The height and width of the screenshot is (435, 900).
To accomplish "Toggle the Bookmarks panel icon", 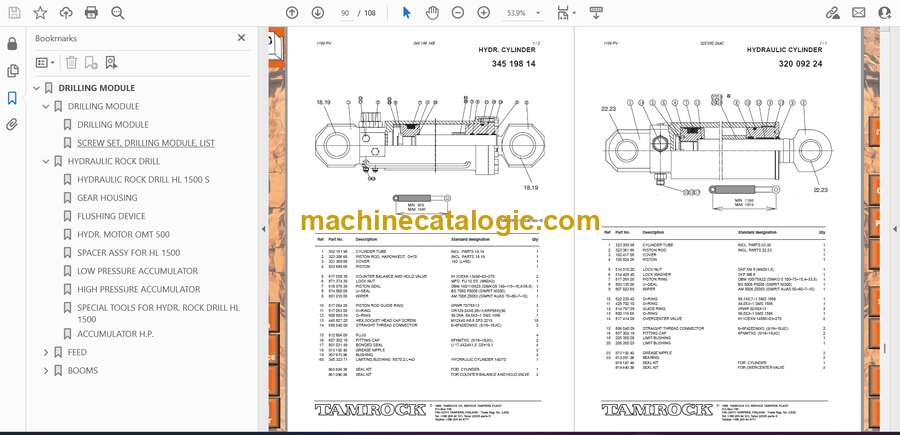I will pos(12,98).
